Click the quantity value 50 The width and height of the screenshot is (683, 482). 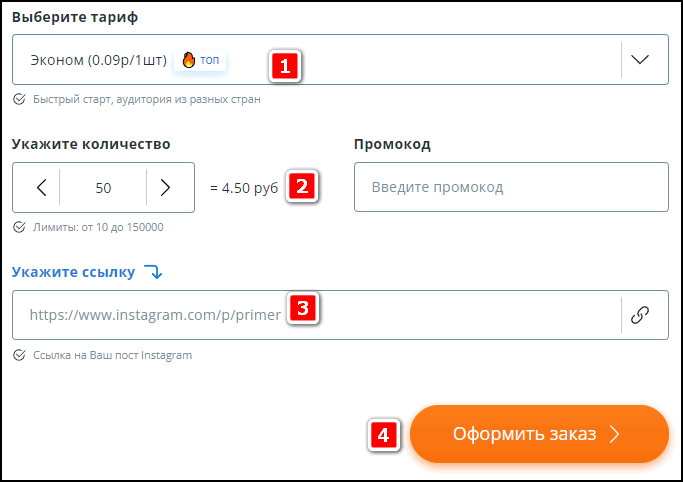point(103,188)
